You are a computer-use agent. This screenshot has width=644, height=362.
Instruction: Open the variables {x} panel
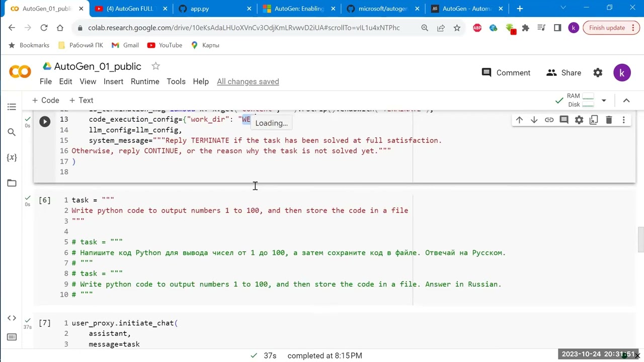[12, 157]
